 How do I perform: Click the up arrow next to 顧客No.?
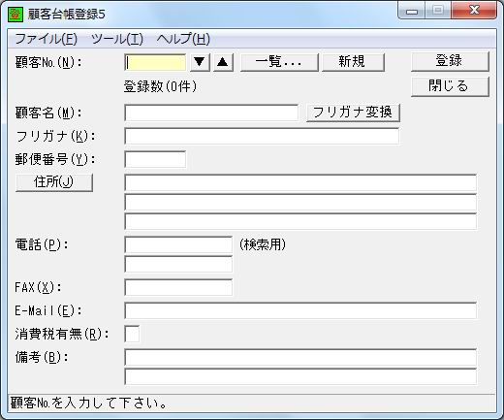(223, 62)
